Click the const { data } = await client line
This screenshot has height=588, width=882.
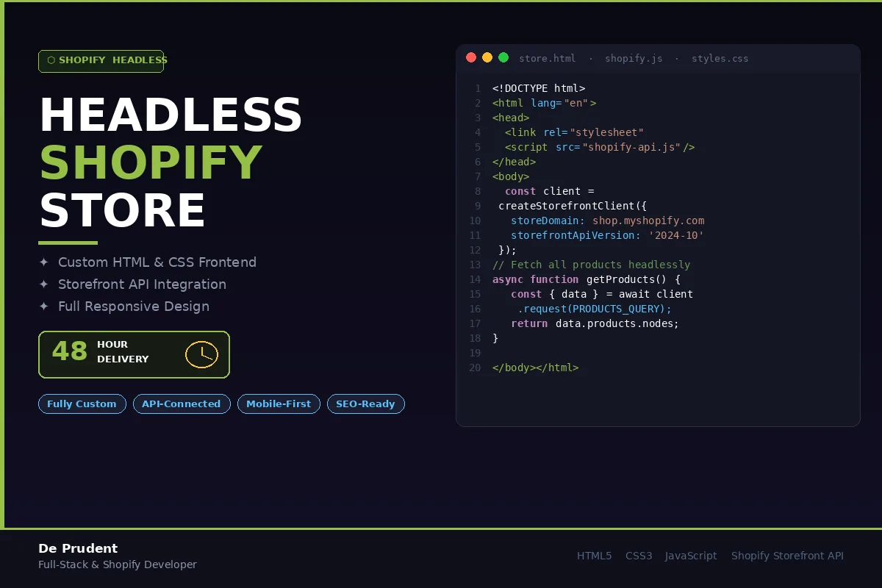[x=602, y=294]
